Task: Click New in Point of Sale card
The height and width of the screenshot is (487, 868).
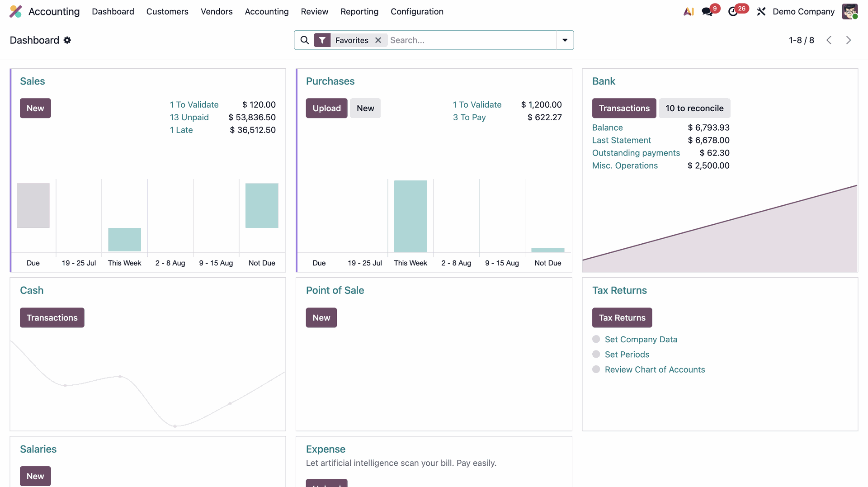Action: [321, 317]
